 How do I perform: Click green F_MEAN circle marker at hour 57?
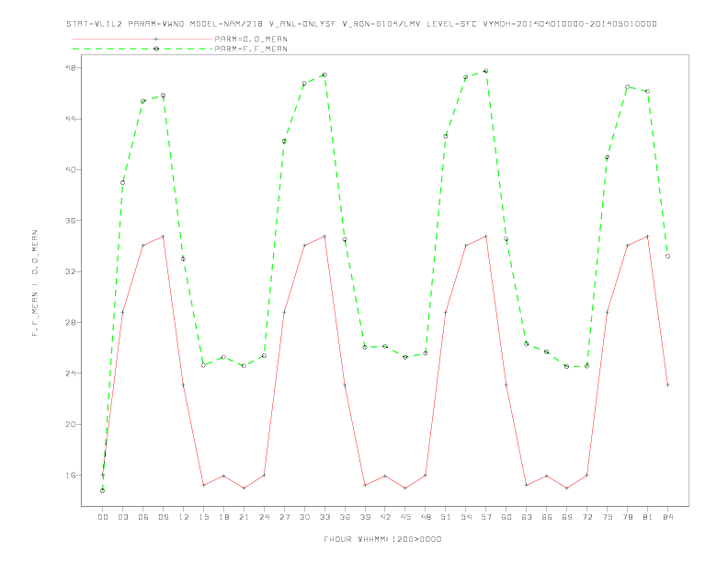pos(486,71)
